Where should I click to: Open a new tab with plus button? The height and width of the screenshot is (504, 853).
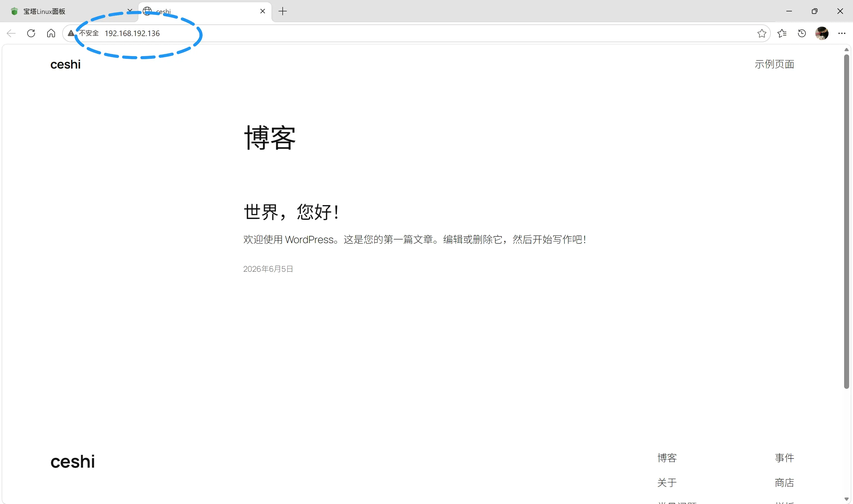pos(283,11)
